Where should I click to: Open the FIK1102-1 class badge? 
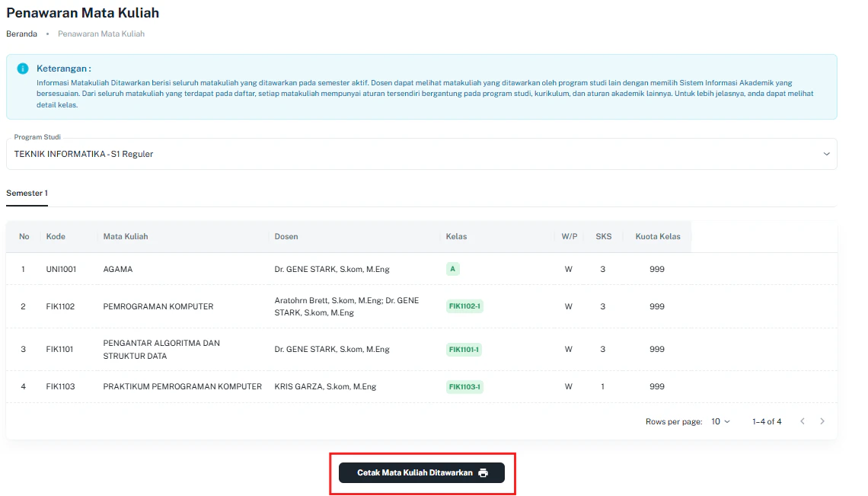pos(464,306)
